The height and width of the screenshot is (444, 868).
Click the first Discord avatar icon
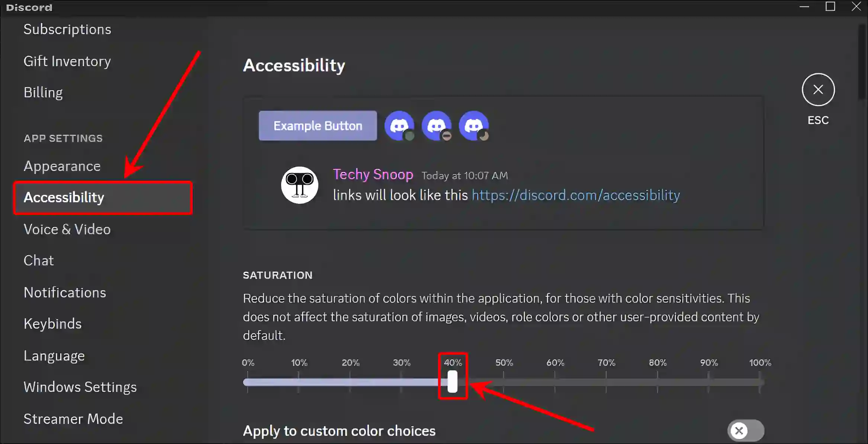(400, 125)
